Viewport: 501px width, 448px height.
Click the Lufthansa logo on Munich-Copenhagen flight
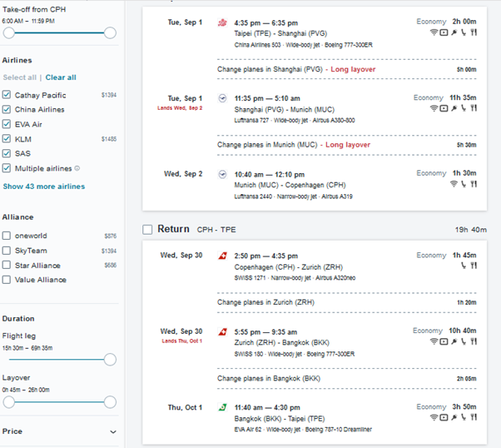222,174
